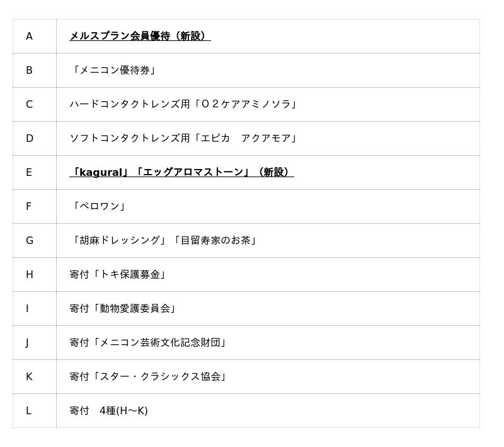Screen dimensions: 504x447
Task: Click the letter J cell
Action: pyautogui.click(x=27, y=343)
